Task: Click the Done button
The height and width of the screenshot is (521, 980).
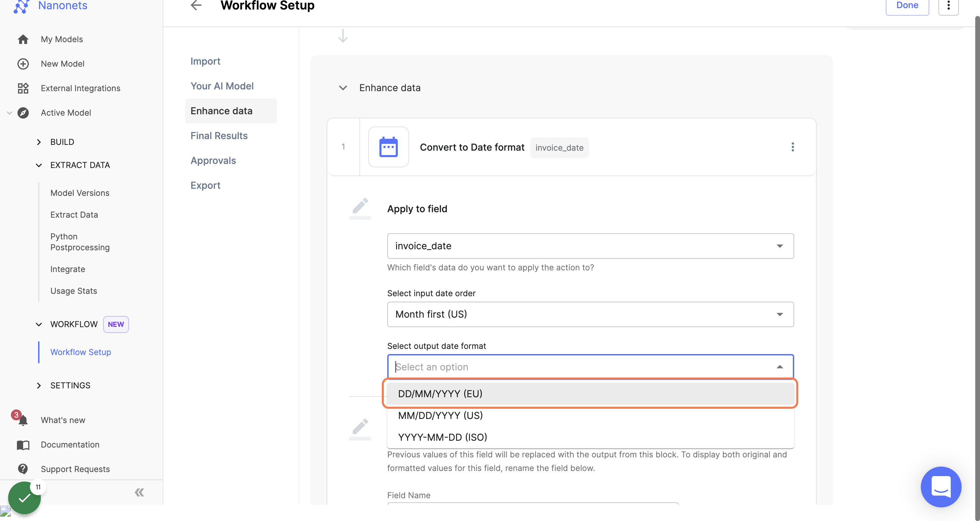Action: (907, 6)
